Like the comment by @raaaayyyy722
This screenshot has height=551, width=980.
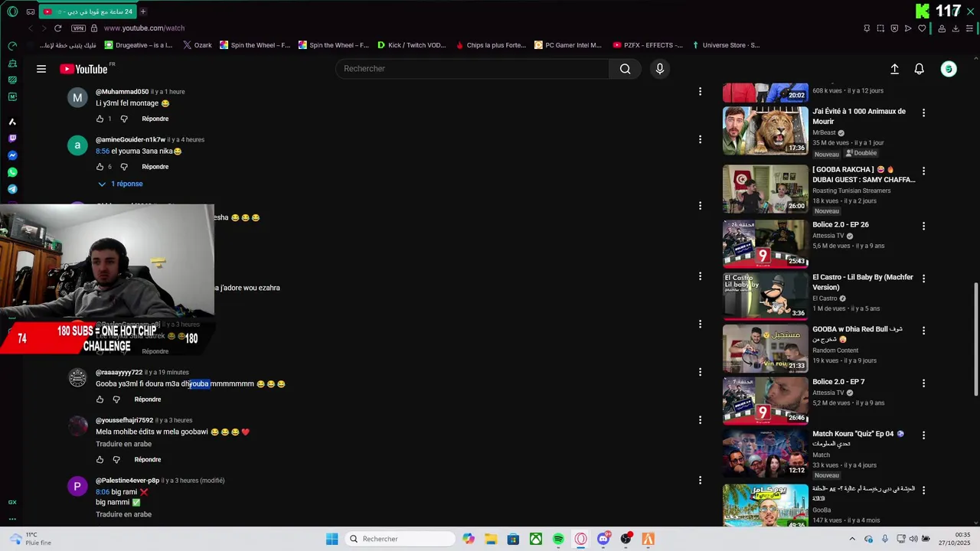tap(100, 399)
